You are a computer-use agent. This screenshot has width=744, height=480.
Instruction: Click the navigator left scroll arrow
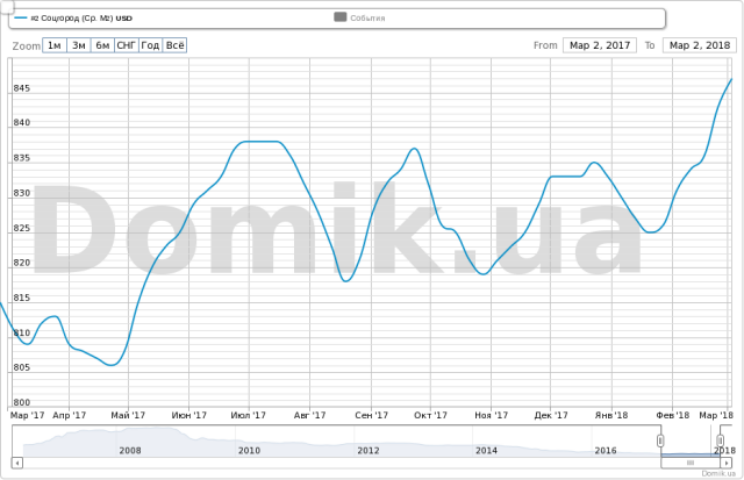pyautogui.click(x=17, y=463)
